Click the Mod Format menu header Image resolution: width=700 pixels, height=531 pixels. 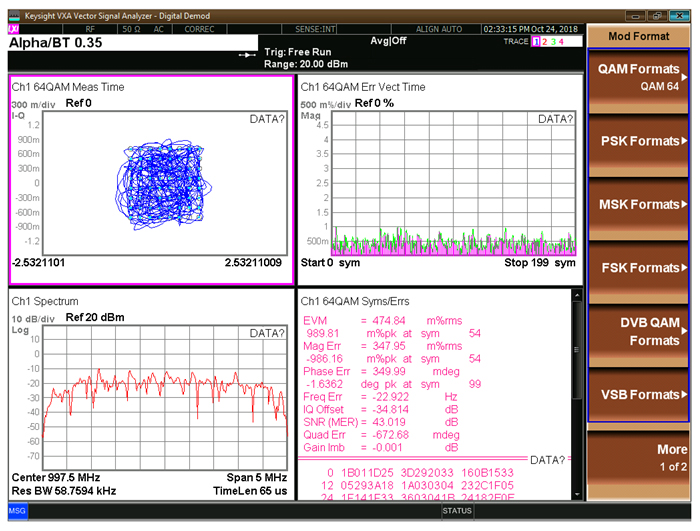[638, 36]
